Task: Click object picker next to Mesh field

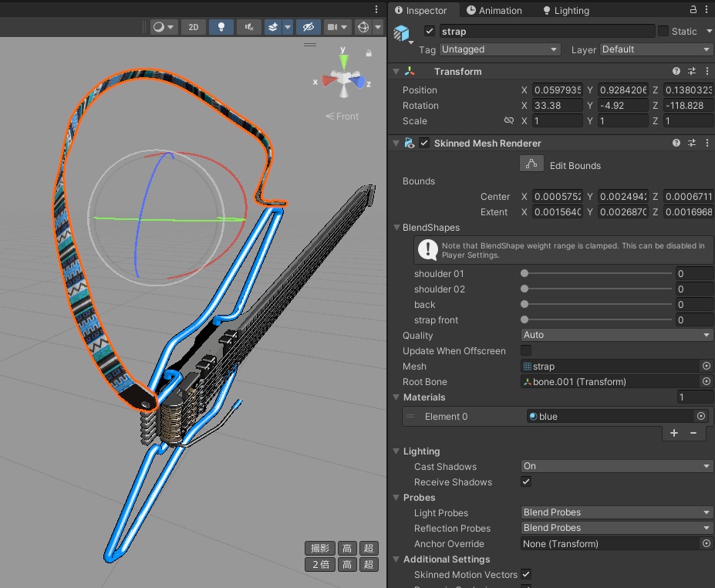Action: (x=706, y=367)
